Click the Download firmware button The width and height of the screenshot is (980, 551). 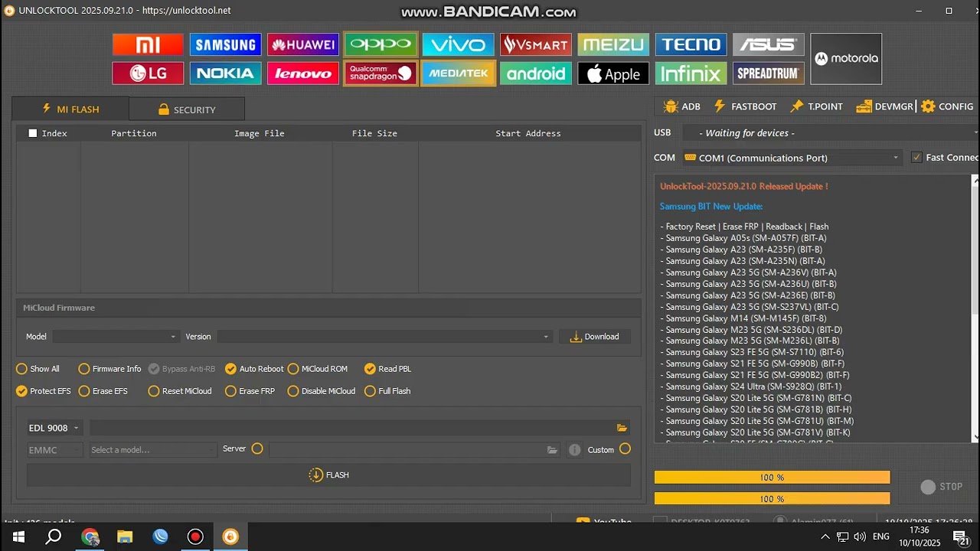(x=595, y=337)
